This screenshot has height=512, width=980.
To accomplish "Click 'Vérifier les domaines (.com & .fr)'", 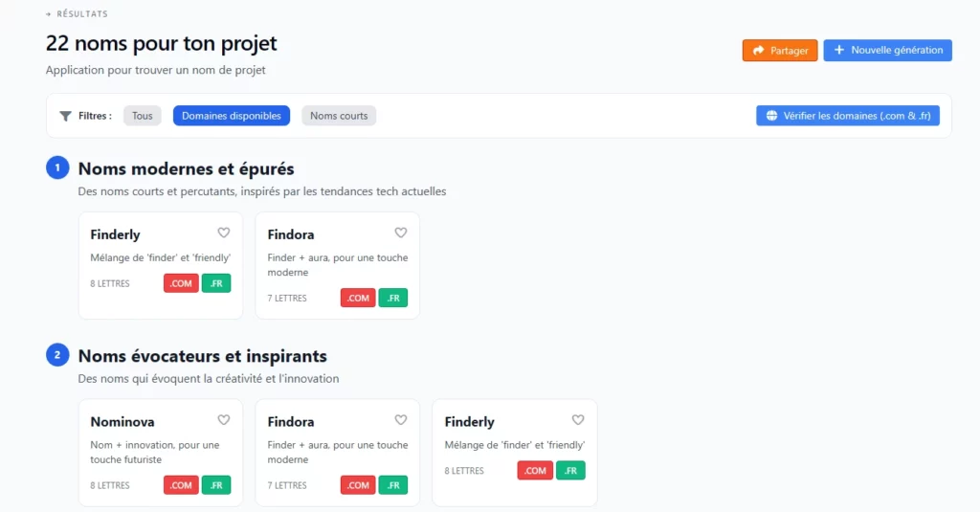I will (x=848, y=116).
